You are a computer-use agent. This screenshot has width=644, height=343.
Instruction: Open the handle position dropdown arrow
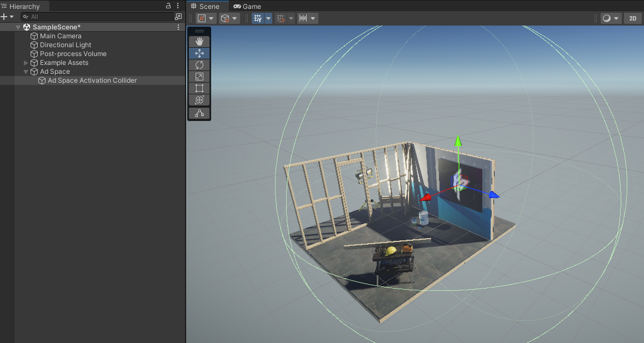211,18
